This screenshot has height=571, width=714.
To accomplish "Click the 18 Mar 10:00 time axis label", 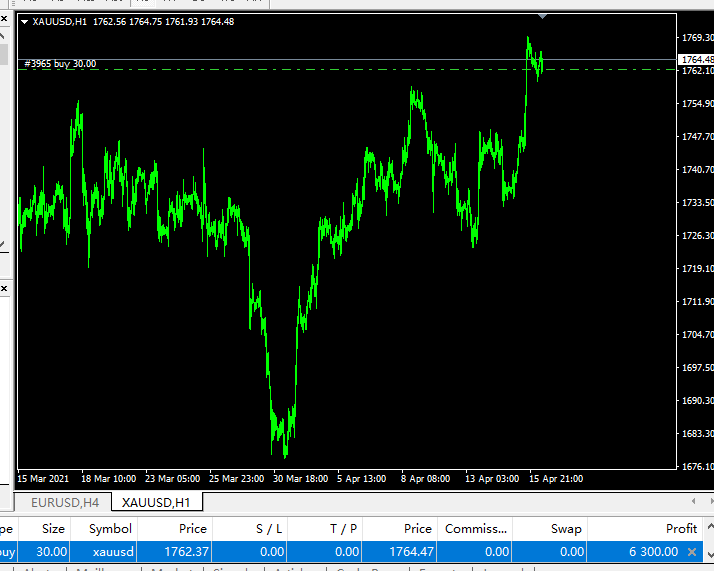I will pyautogui.click(x=108, y=479).
